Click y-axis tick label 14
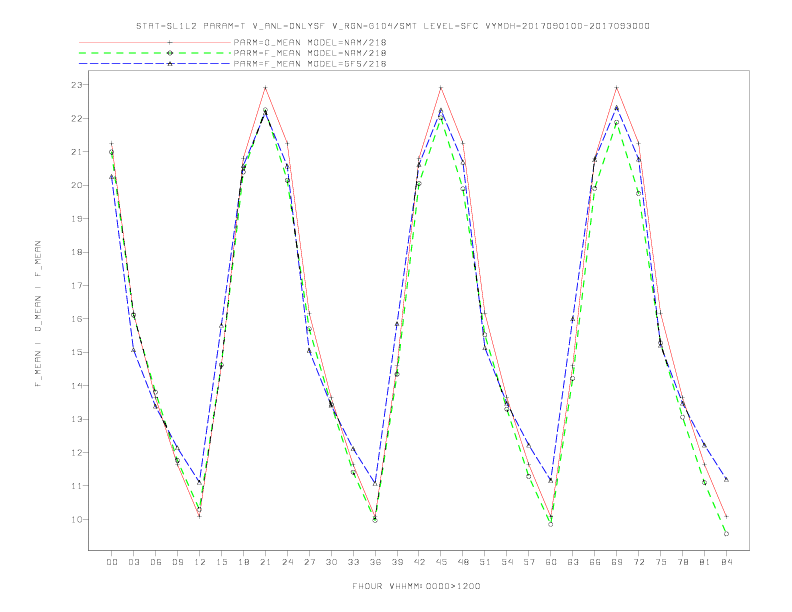Viewport: 792px width, 612px height. 76,386
